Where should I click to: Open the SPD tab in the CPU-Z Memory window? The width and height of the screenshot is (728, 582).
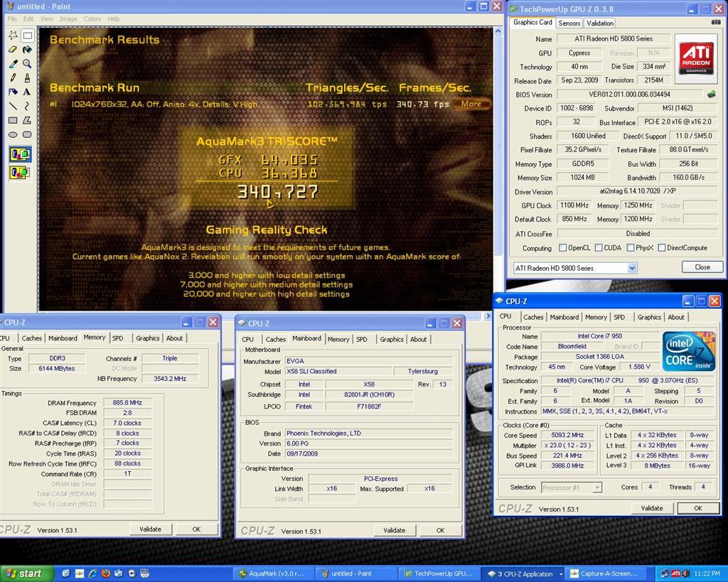click(x=118, y=338)
